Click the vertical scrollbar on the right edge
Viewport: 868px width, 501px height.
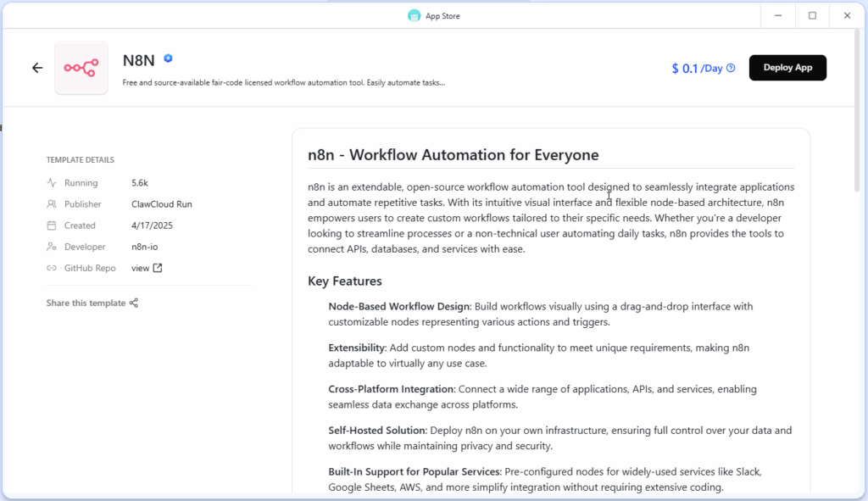pos(857,111)
